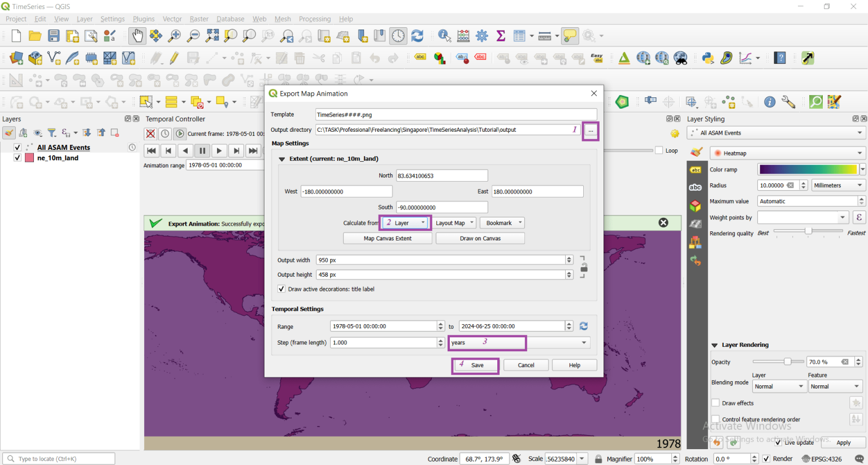
Task: Pause the temporal animation playback
Action: click(202, 150)
